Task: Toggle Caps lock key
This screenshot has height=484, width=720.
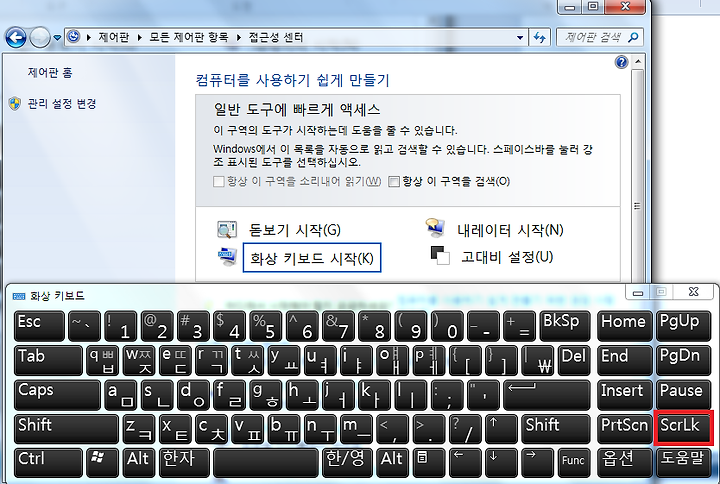Action: (57, 395)
